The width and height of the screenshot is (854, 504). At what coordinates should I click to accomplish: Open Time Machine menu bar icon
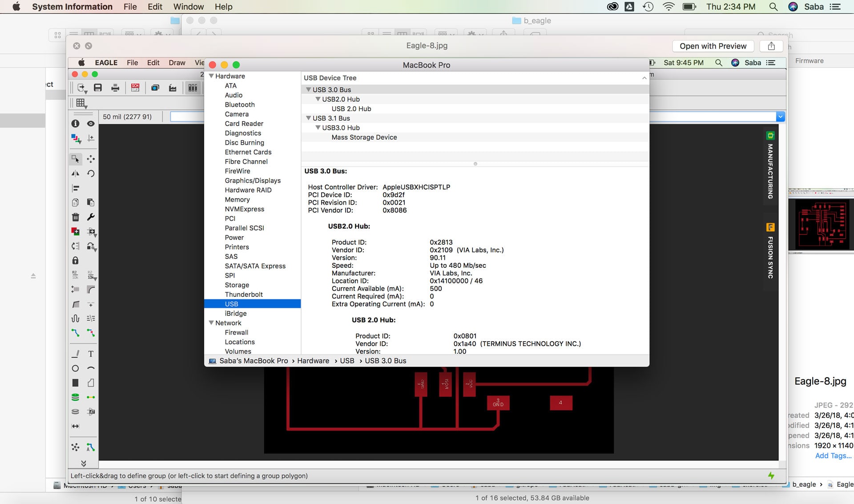[648, 7]
